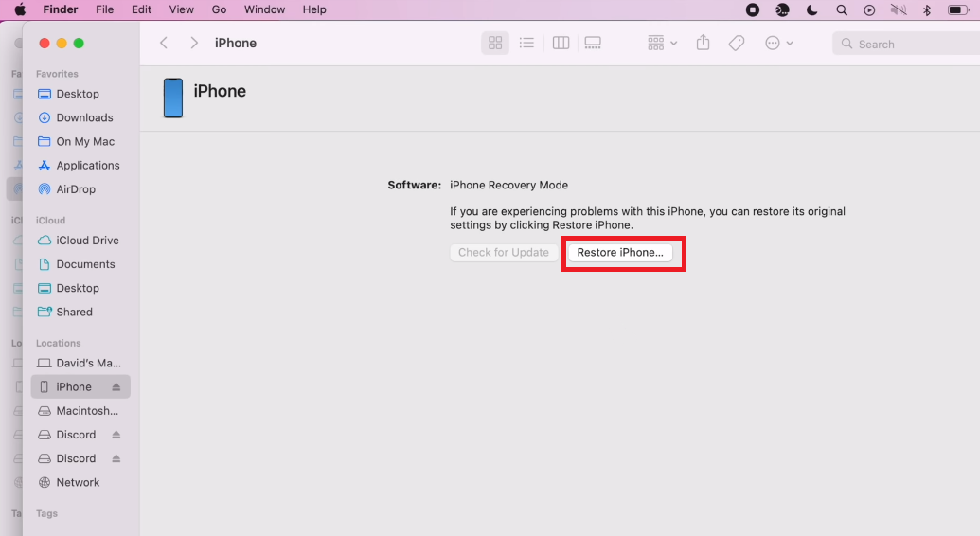The image size is (980, 536).
Task: Open Desktop under iCloud section
Action: (x=80, y=288)
